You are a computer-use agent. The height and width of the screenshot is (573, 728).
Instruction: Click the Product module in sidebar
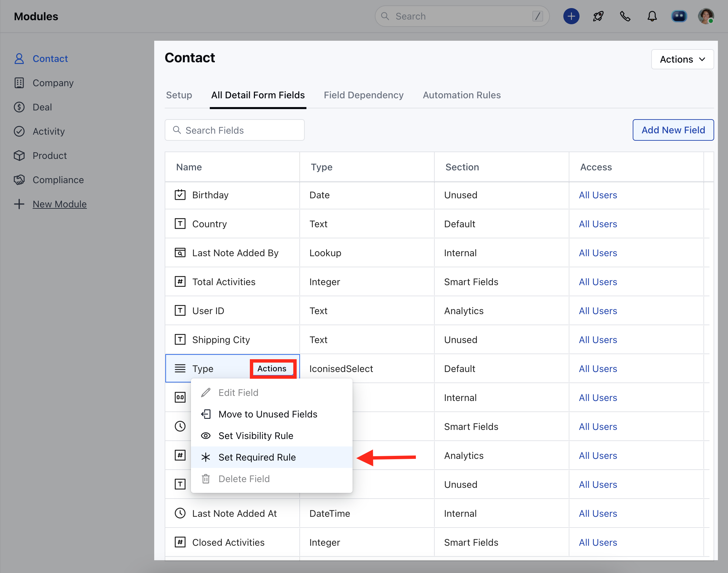(49, 156)
